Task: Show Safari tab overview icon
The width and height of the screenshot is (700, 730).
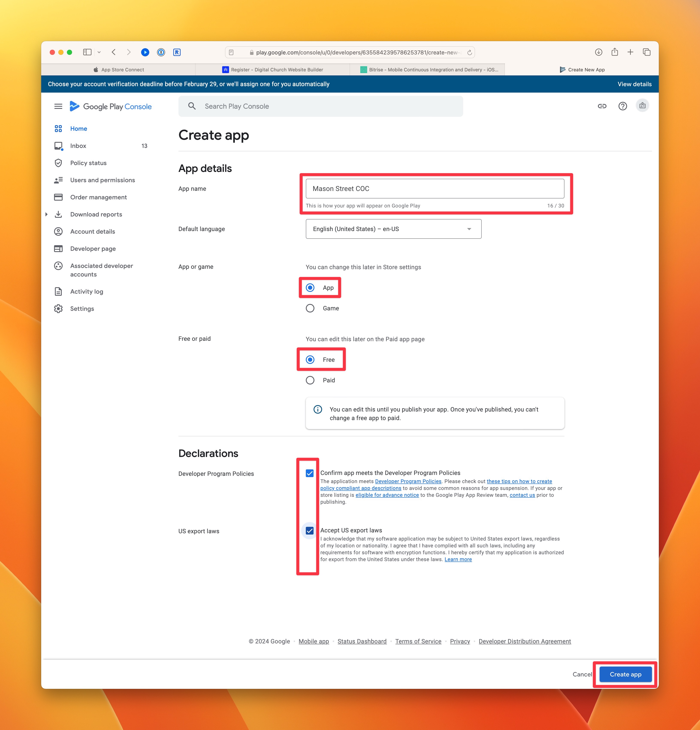Action: click(647, 52)
